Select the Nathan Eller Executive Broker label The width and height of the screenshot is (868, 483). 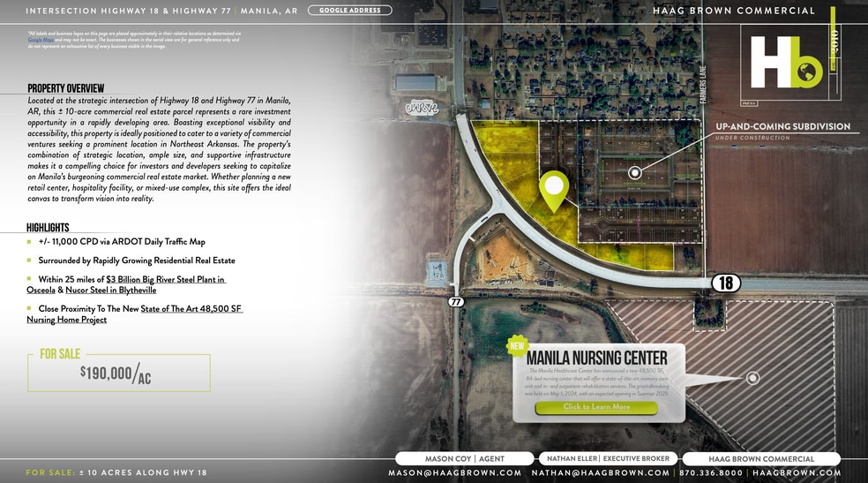[608, 458]
